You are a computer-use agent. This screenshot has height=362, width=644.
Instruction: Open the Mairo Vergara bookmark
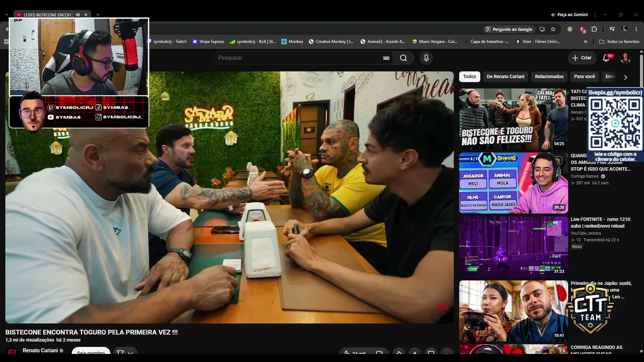[x=435, y=42]
